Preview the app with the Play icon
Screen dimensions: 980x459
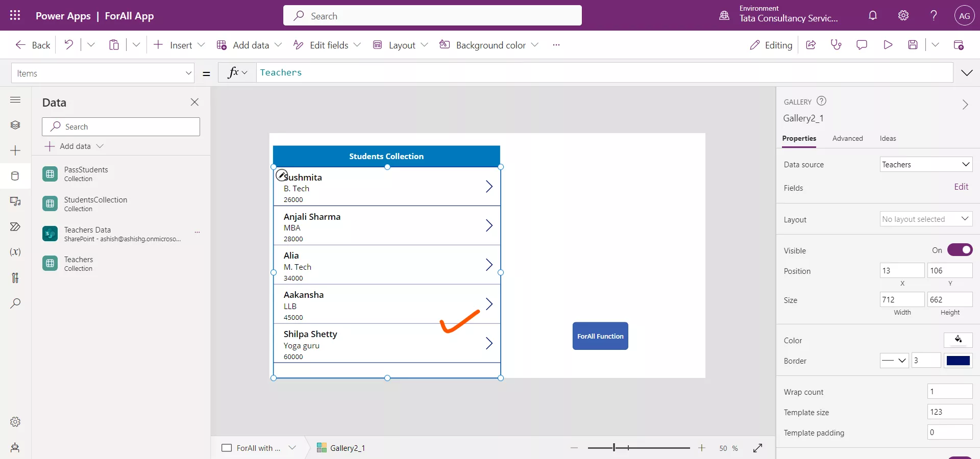point(887,45)
